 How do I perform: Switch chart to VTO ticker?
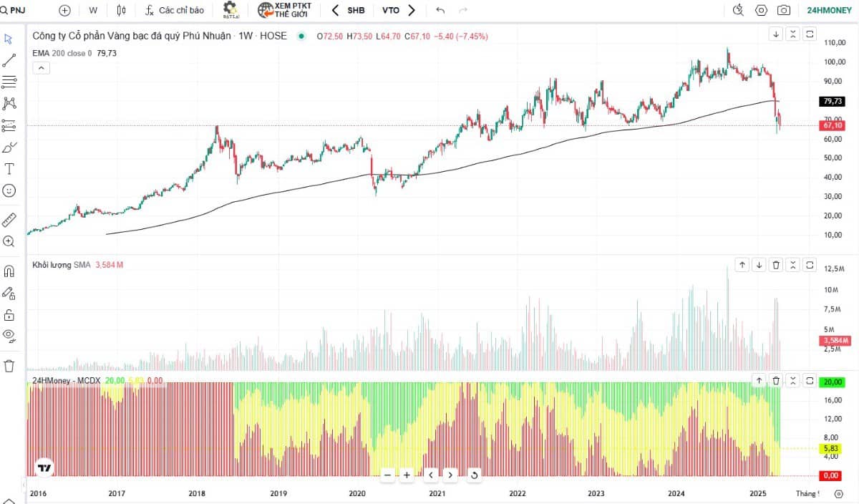tap(391, 11)
